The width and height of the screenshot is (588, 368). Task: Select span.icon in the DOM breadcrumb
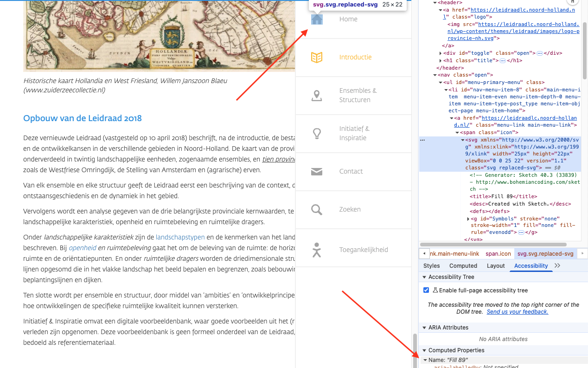498,254
